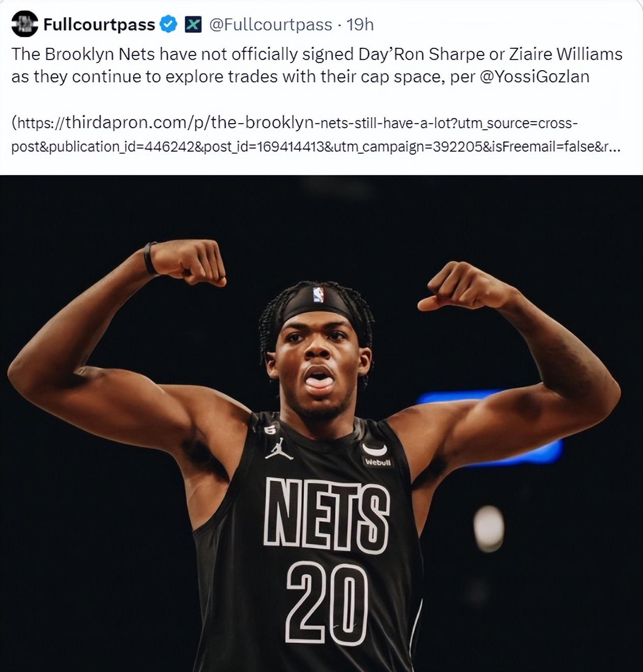
Task: Click the black wristband on the raised arm
Action: coord(149,258)
